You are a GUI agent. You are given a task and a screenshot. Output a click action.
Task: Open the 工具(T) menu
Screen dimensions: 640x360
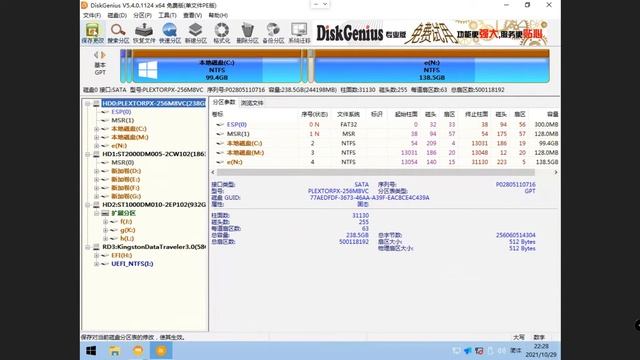pyautogui.click(x=167, y=15)
